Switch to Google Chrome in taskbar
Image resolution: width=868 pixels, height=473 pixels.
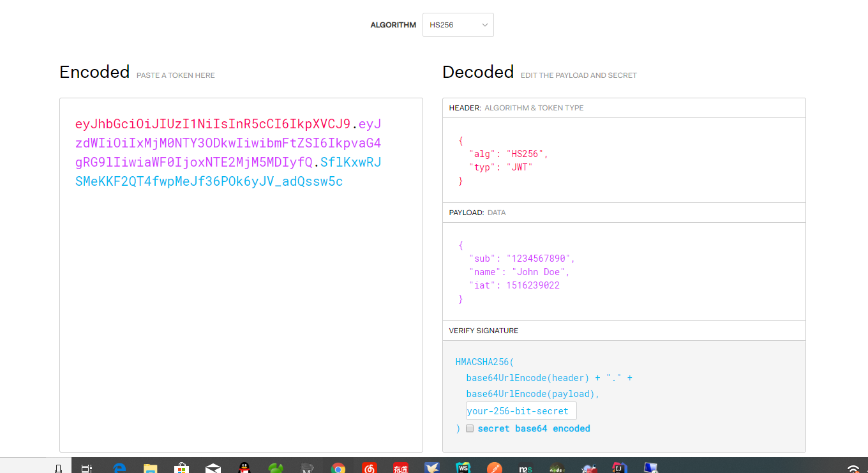pos(338,468)
